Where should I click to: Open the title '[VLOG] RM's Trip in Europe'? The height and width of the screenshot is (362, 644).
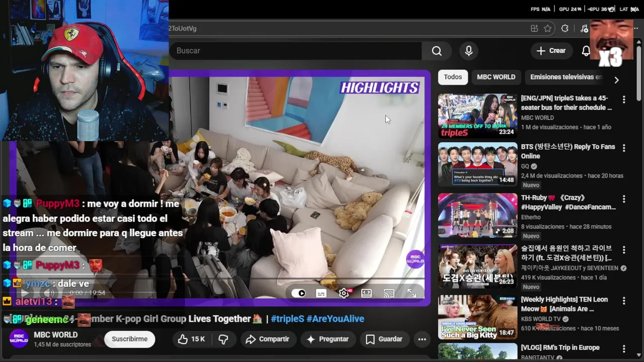click(x=560, y=347)
